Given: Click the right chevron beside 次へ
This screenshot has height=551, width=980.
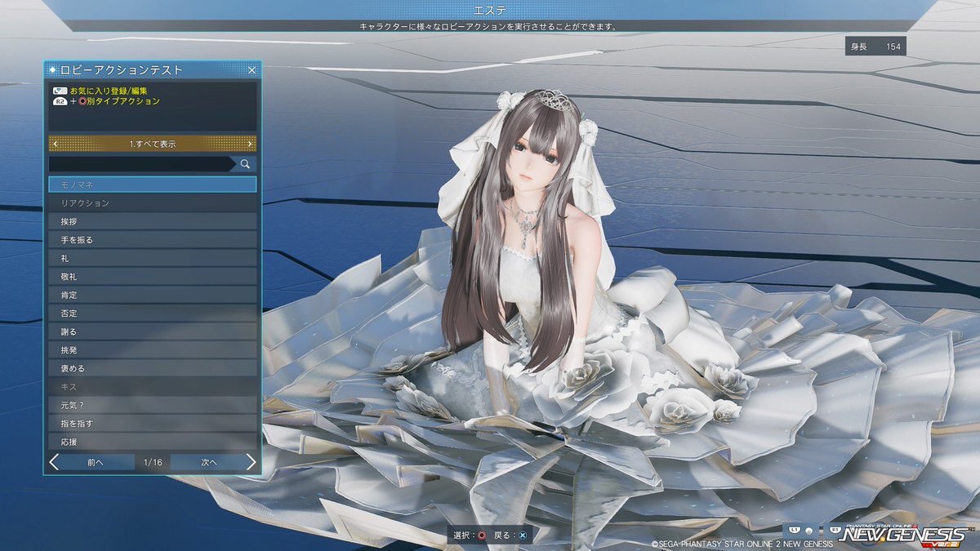Looking at the screenshot, I should click(x=251, y=462).
